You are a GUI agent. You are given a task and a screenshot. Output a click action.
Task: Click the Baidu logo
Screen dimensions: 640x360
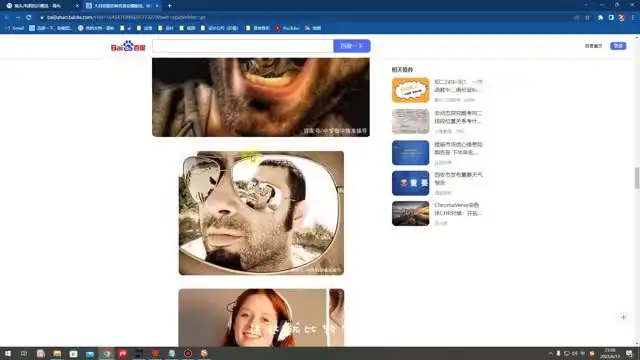coord(128,46)
